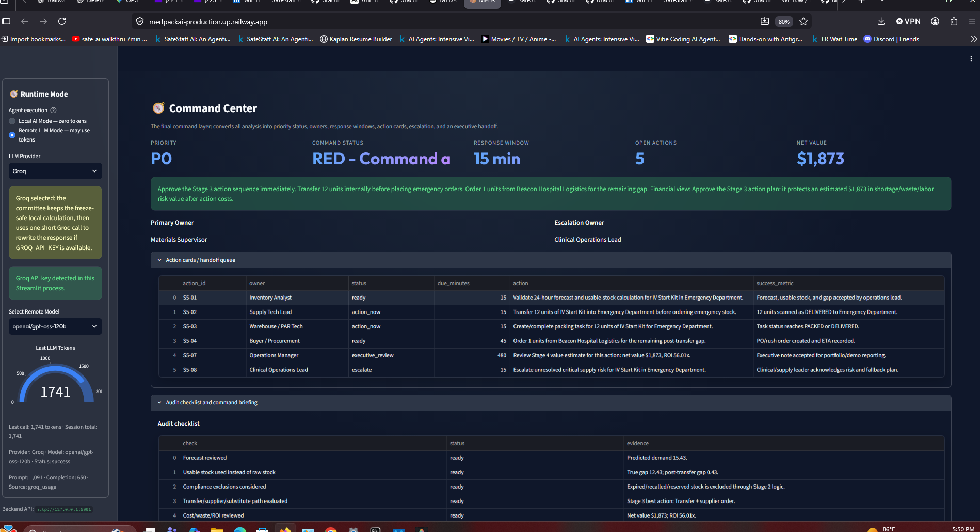Click the browser forward arrow
The height and width of the screenshot is (532, 980).
point(43,21)
